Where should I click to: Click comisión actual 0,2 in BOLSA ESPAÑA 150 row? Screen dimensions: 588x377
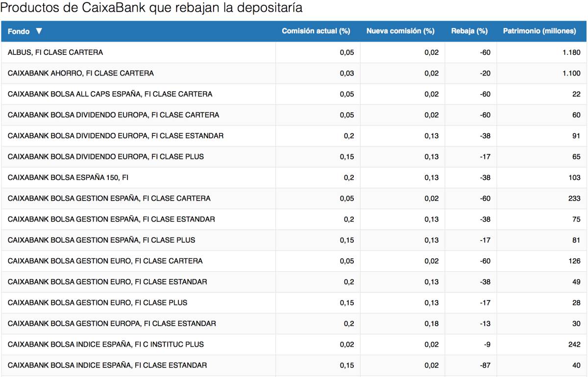click(349, 177)
